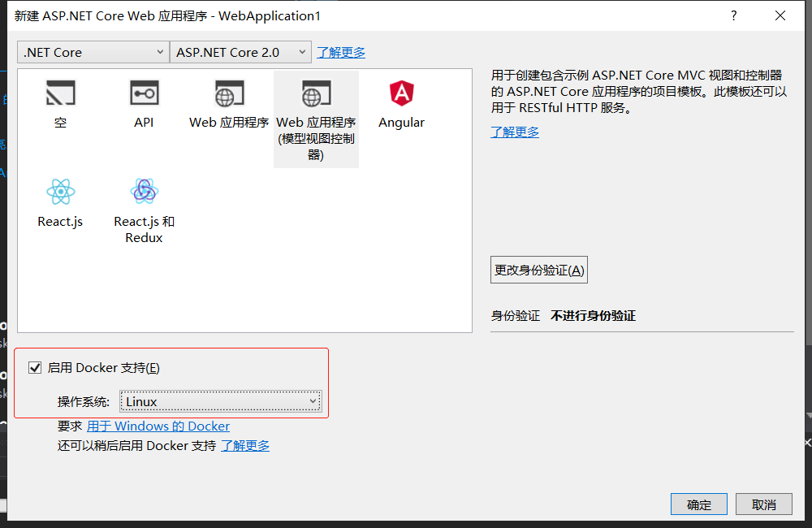Click 了解更多 link under template description
The width and height of the screenshot is (812, 528).
(x=515, y=132)
